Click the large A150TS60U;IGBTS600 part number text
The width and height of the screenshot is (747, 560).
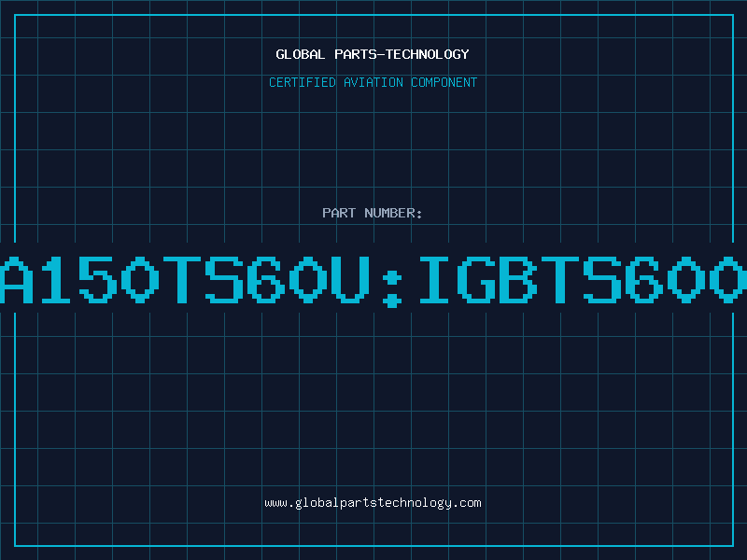373,281
